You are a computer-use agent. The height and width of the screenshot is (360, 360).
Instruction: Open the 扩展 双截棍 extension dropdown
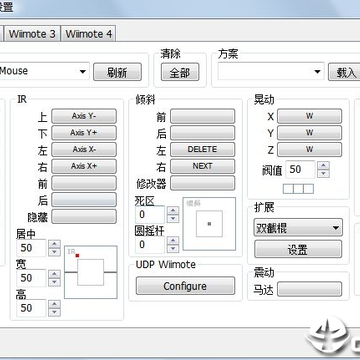(298, 228)
